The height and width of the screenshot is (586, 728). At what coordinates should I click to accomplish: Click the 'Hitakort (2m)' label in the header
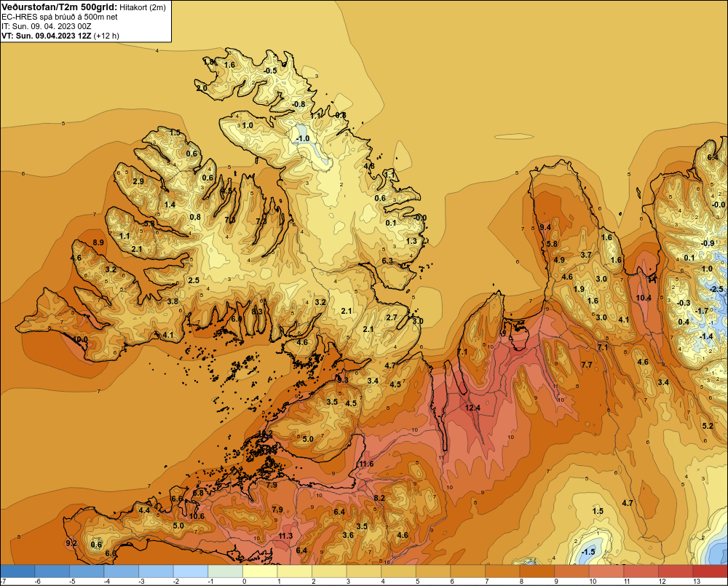[142, 7]
